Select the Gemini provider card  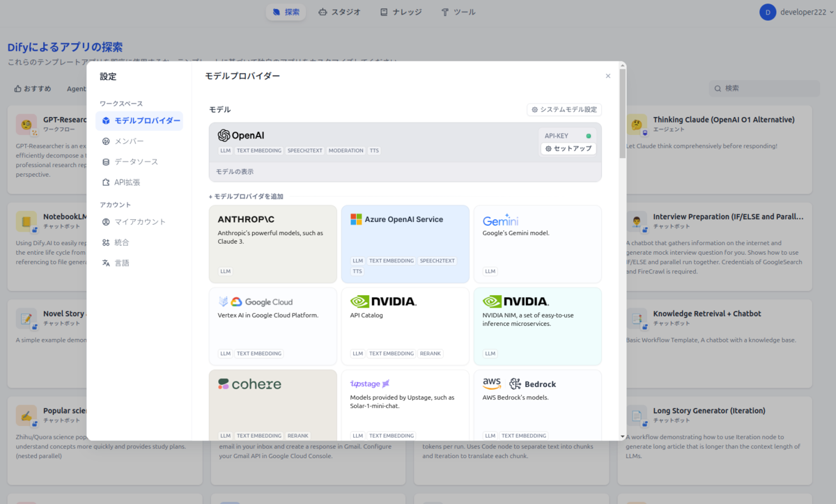(538, 244)
